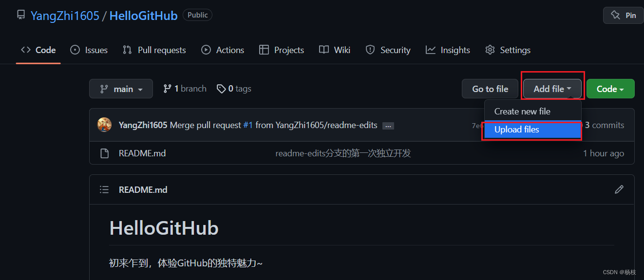Viewport: 644px width, 280px height.
Task: Click the text 初来乍到，体验GitHub的独特魅力~
Action: point(186,263)
